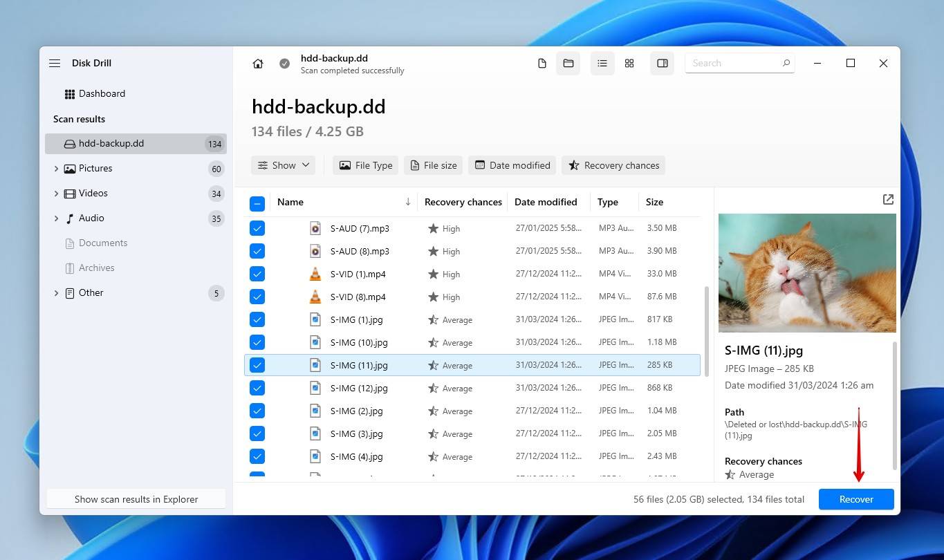Open the Show dropdown
The height and width of the screenshot is (560, 944).
pyautogui.click(x=282, y=165)
